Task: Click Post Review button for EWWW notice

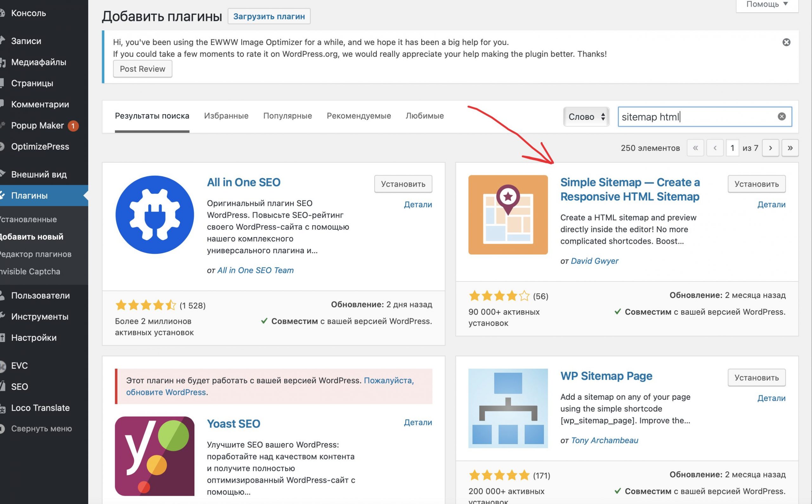Action: pyautogui.click(x=142, y=68)
